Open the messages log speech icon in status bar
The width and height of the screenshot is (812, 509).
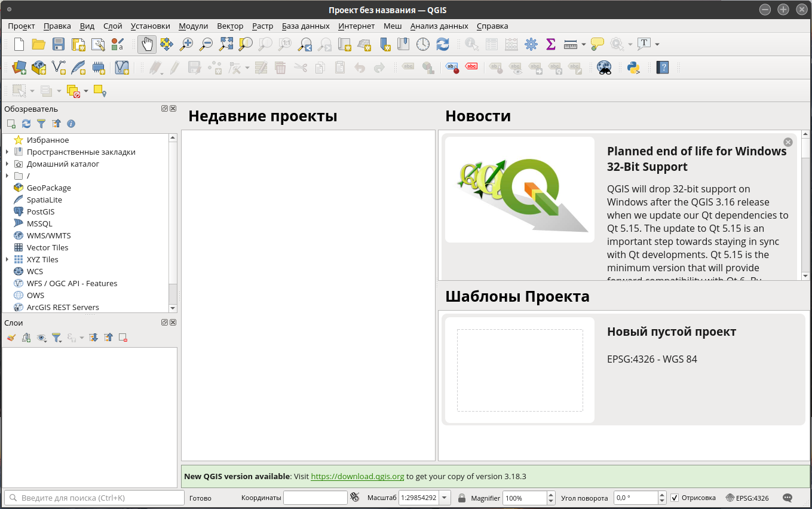[788, 498]
